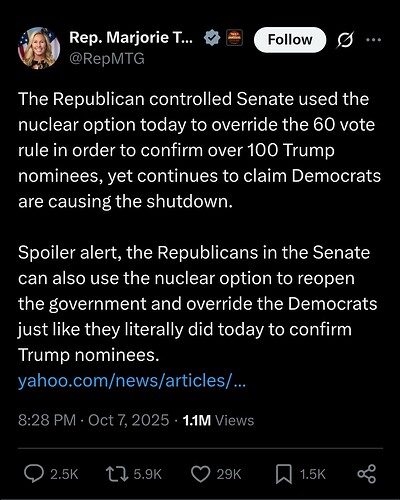The width and height of the screenshot is (400, 500).
Task: Visit the @RepMTG handle profile
Action: (x=107, y=59)
